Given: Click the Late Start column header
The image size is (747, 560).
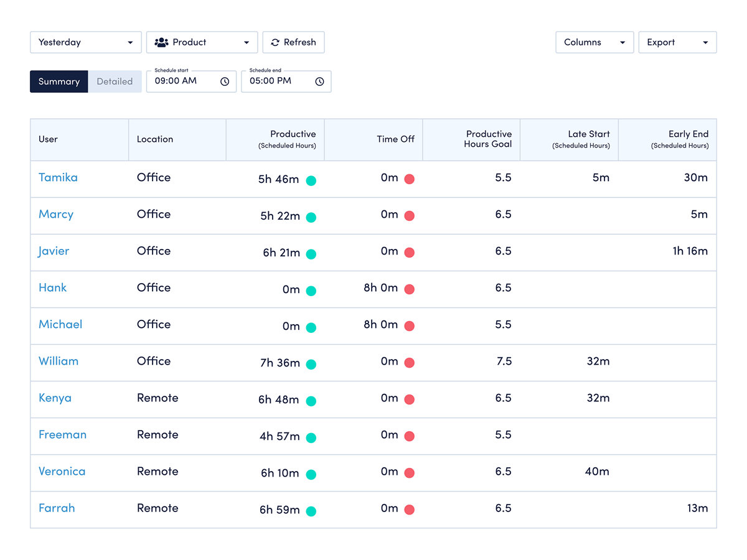Looking at the screenshot, I should 588,134.
